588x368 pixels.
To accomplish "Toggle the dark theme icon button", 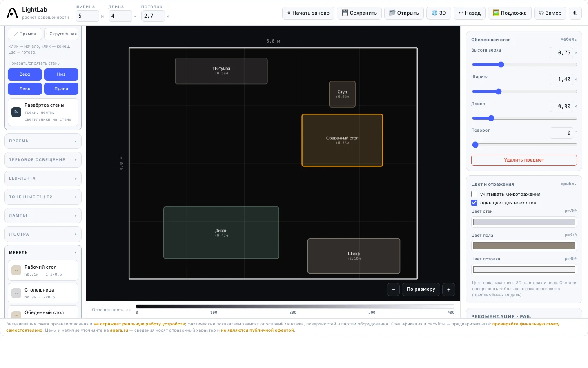I will pyautogui.click(x=575, y=13).
